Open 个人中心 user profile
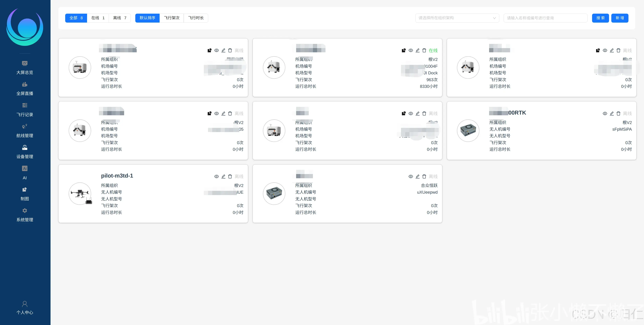Screen dimensions: 644x325 tap(24, 308)
